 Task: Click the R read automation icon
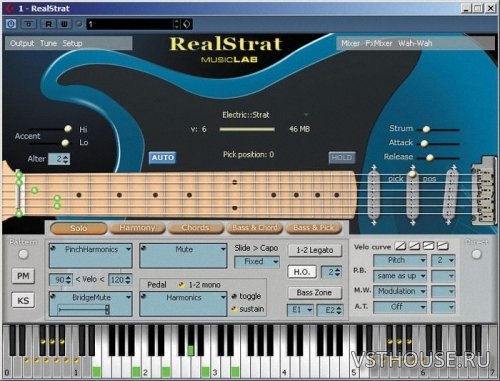click(x=49, y=24)
